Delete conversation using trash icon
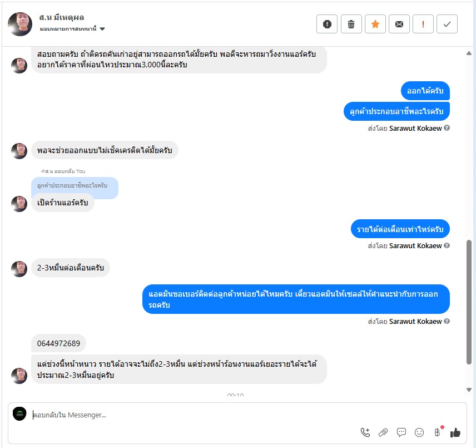The height and width of the screenshot is (448, 476). pos(351,24)
